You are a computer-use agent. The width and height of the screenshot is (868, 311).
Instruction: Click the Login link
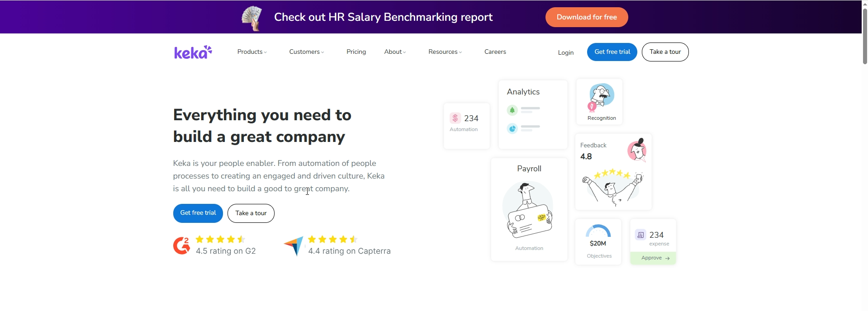pos(565,53)
